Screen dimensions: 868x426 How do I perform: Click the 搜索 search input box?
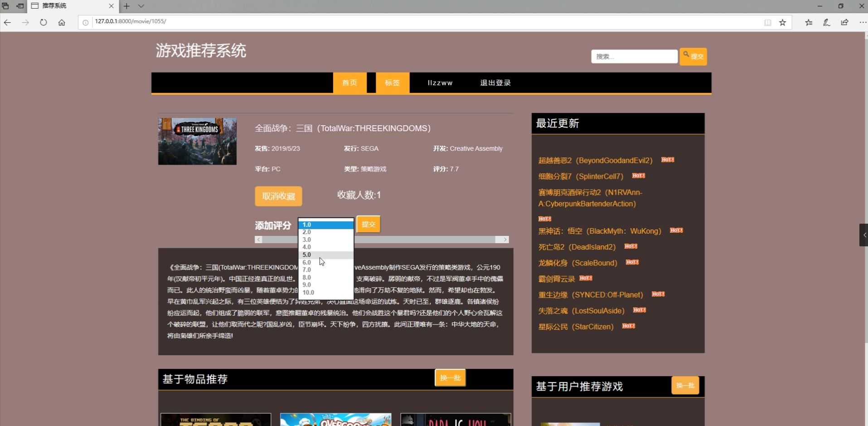coord(634,56)
